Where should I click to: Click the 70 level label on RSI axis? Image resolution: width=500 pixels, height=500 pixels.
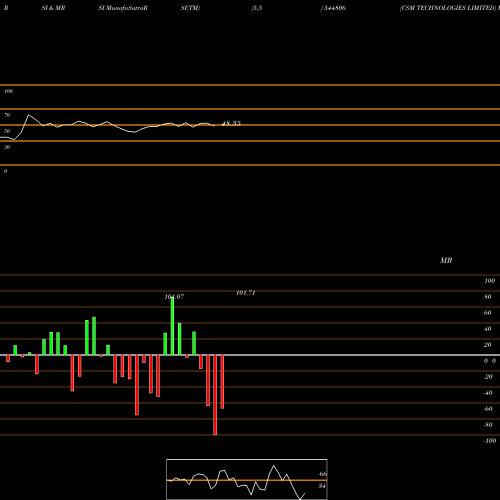(x=7, y=115)
